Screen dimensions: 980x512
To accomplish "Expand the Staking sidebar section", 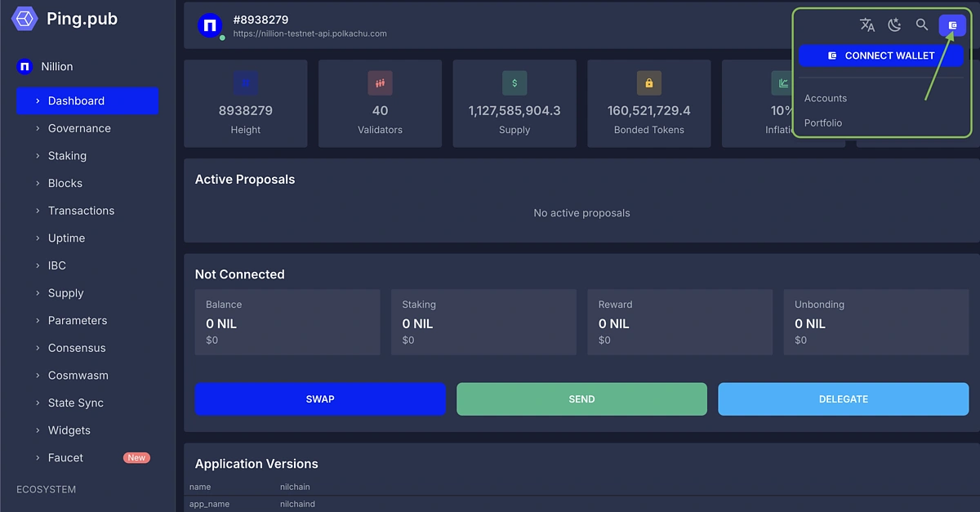I will coord(68,155).
